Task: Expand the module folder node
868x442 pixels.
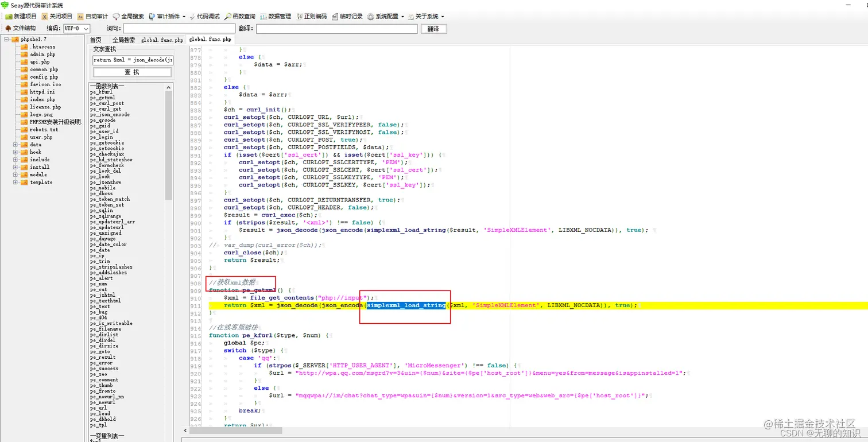Action: click(15, 175)
